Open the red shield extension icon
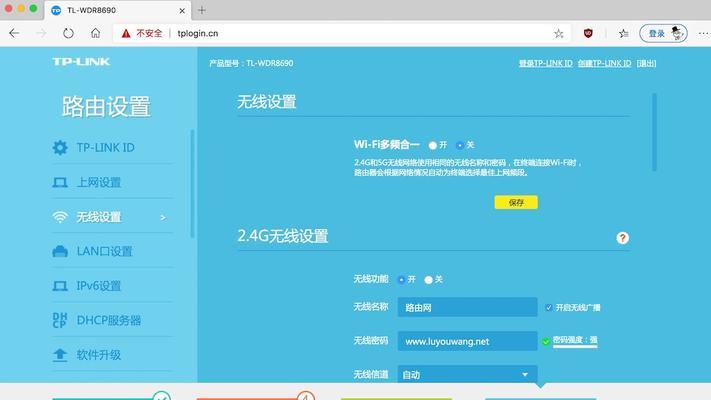The image size is (711, 400). click(588, 33)
